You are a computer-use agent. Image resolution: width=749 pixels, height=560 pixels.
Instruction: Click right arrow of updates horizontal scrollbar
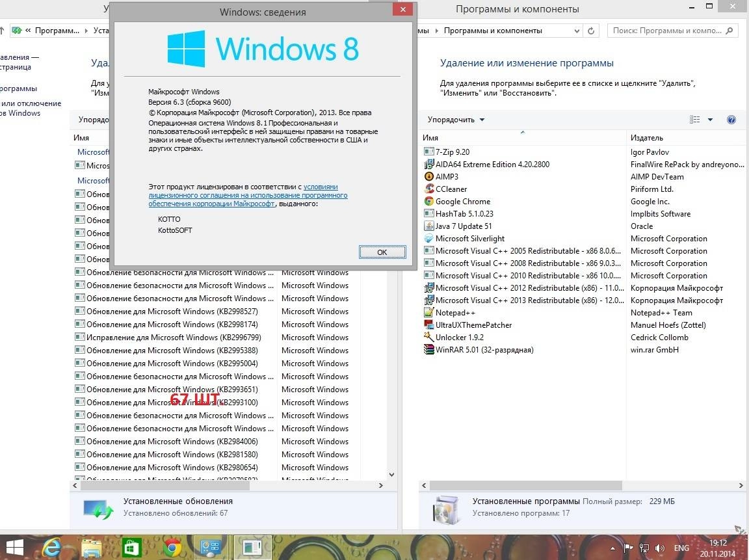pyautogui.click(x=381, y=485)
